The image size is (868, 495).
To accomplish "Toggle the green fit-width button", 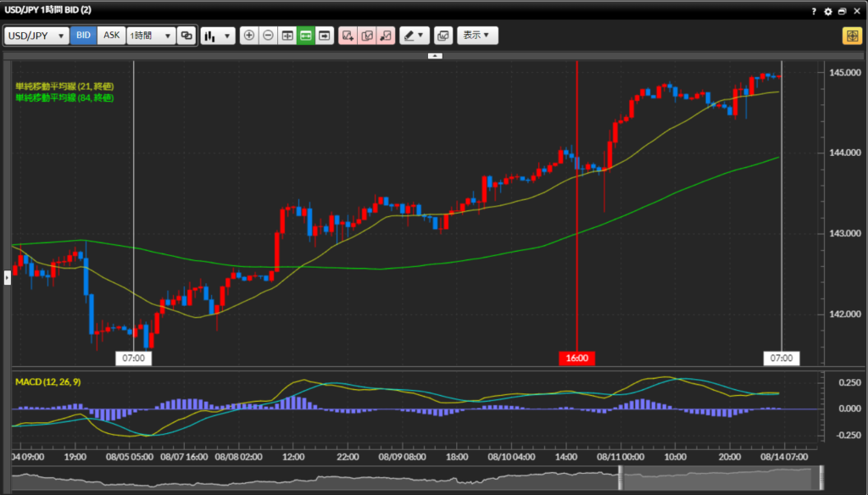I will pos(305,36).
